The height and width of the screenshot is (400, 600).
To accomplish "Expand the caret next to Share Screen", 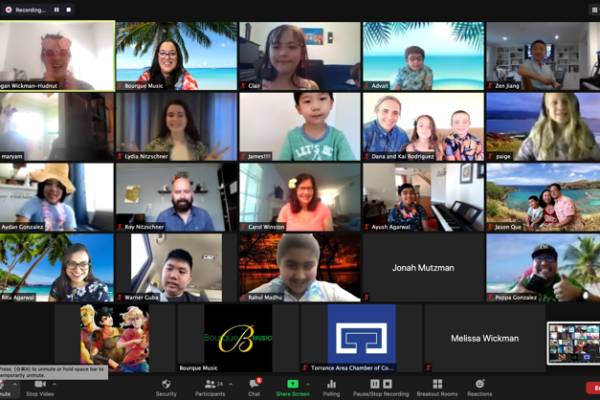I will click(x=309, y=381).
